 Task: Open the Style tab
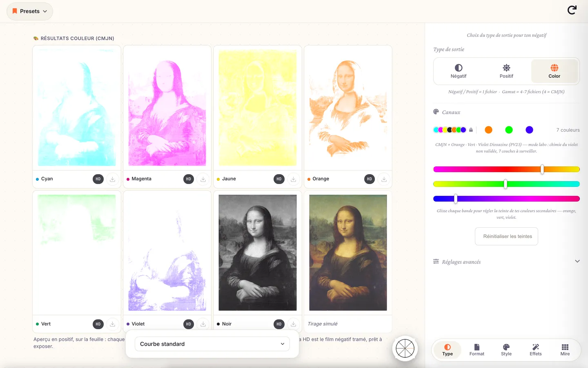pos(506,350)
